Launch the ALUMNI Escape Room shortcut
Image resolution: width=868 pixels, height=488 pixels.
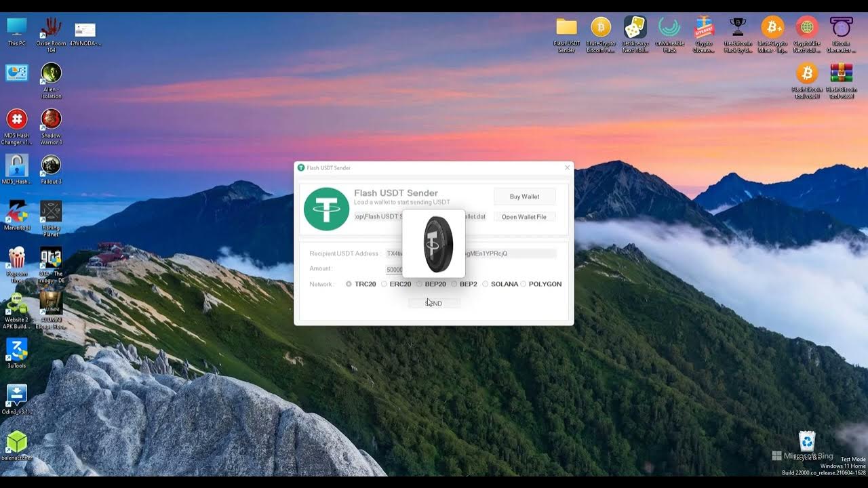(51, 310)
